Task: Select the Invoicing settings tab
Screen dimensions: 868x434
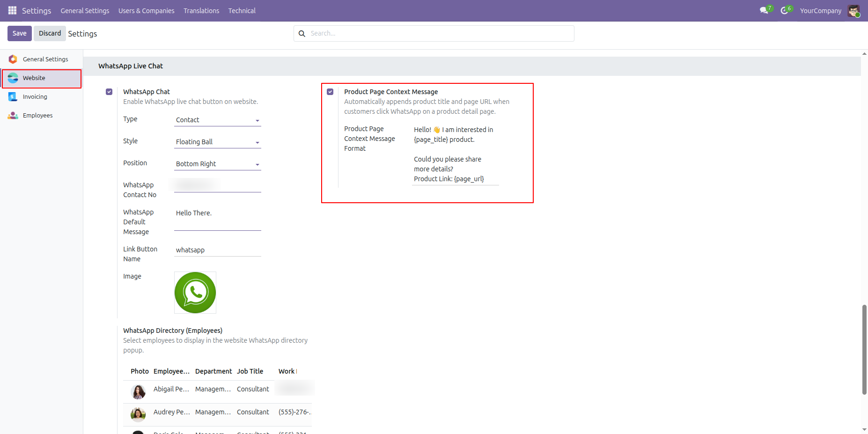Action: [x=42, y=97]
